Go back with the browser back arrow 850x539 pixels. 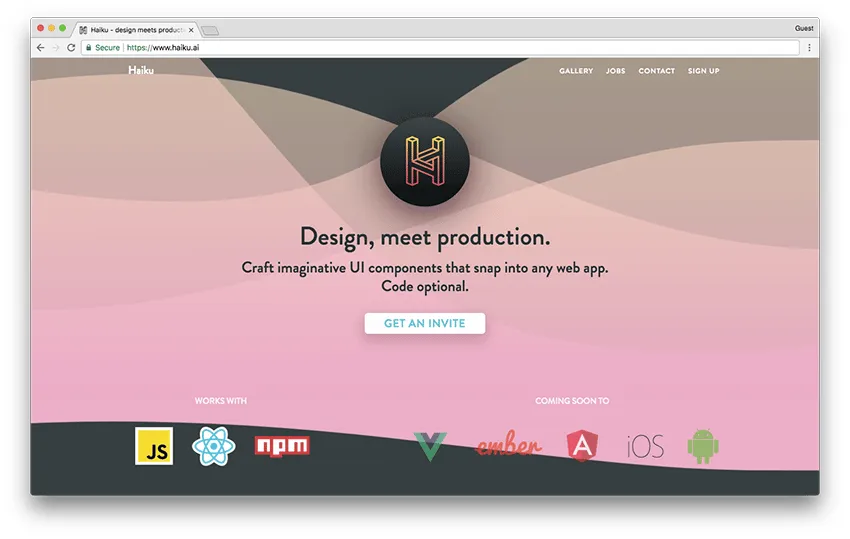41,48
